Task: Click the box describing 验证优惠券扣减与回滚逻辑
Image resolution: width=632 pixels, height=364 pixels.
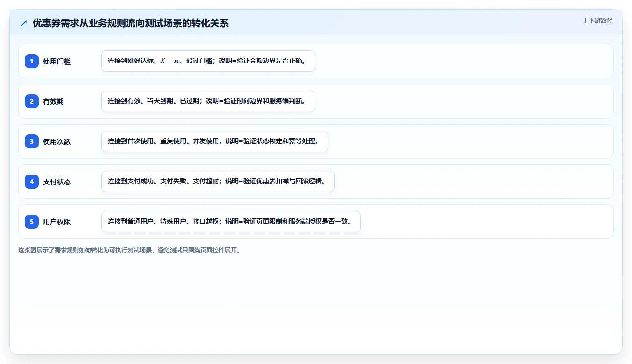Action: tap(218, 182)
